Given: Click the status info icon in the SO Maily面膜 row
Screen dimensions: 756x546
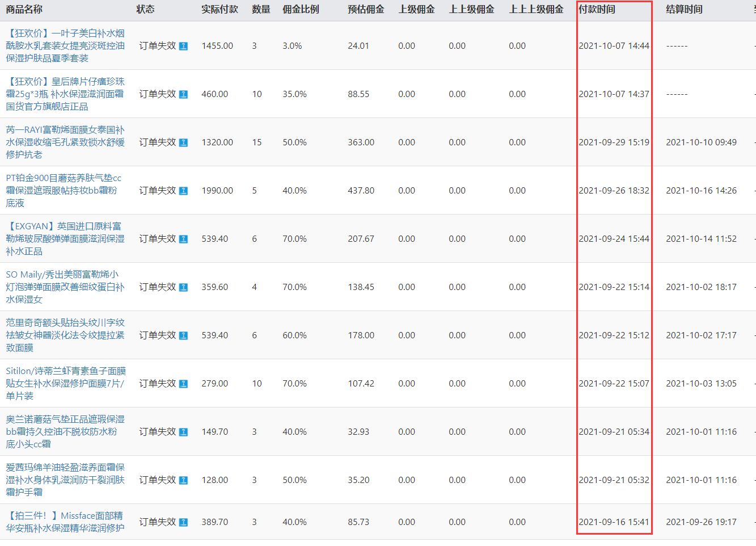Looking at the screenshot, I should 183,287.
